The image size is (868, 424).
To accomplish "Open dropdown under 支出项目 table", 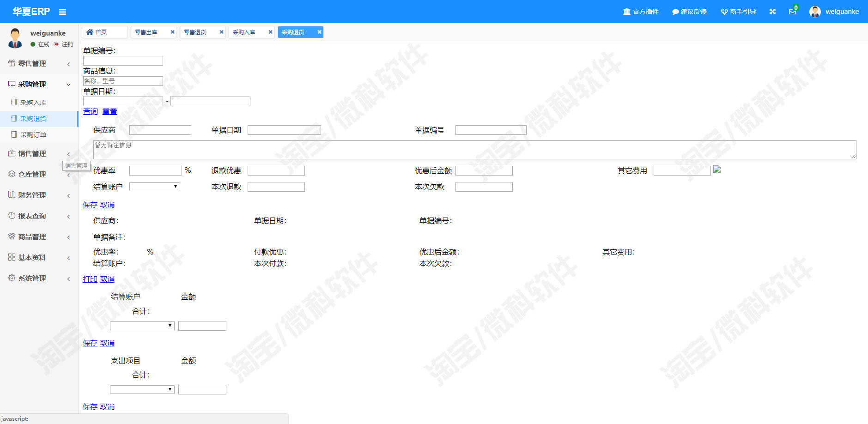I will pyautogui.click(x=142, y=389).
